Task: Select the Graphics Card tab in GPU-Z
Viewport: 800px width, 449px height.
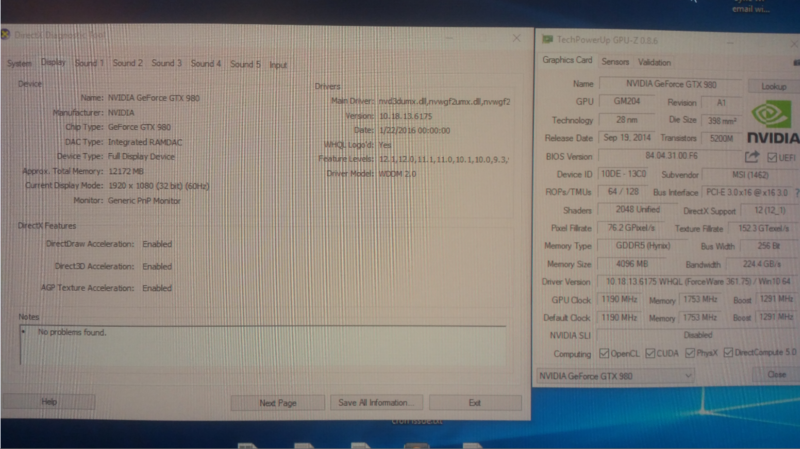Action: pyautogui.click(x=567, y=60)
